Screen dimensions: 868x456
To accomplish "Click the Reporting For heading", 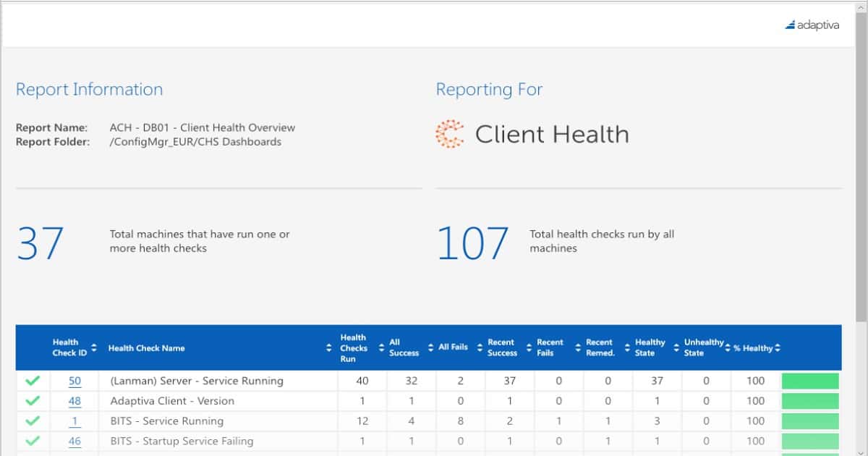I will point(489,90).
